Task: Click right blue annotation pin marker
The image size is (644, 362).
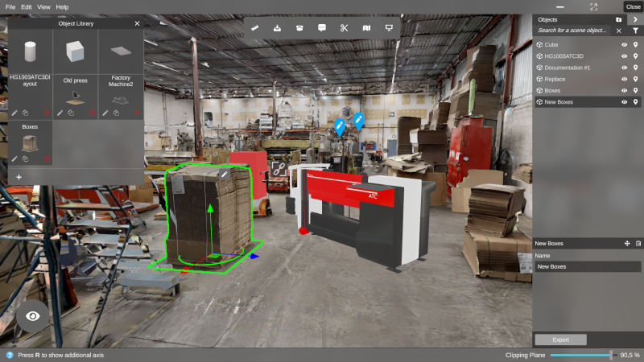Action: click(358, 121)
